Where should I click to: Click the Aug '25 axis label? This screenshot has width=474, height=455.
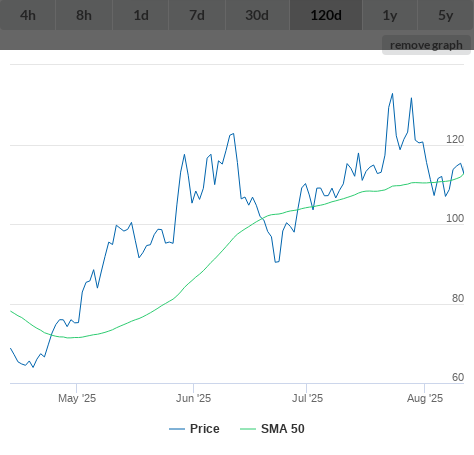(425, 398)
